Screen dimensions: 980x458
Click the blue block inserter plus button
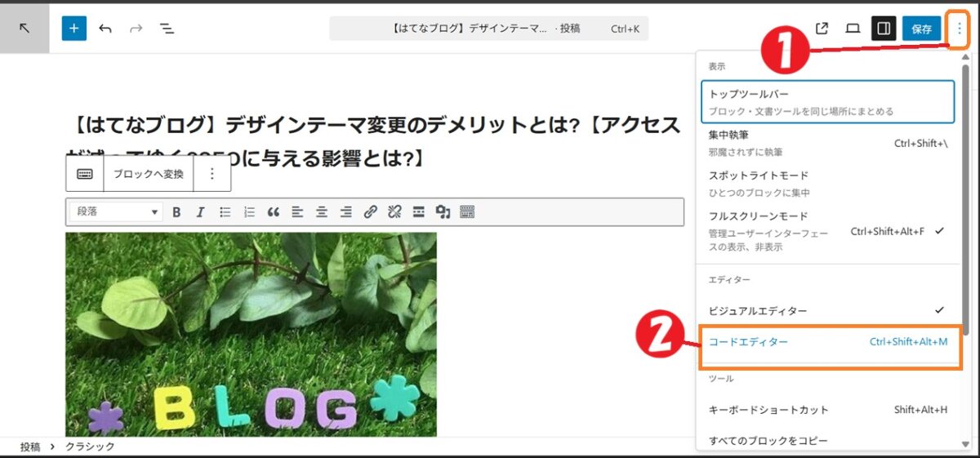tap(73, 29)
